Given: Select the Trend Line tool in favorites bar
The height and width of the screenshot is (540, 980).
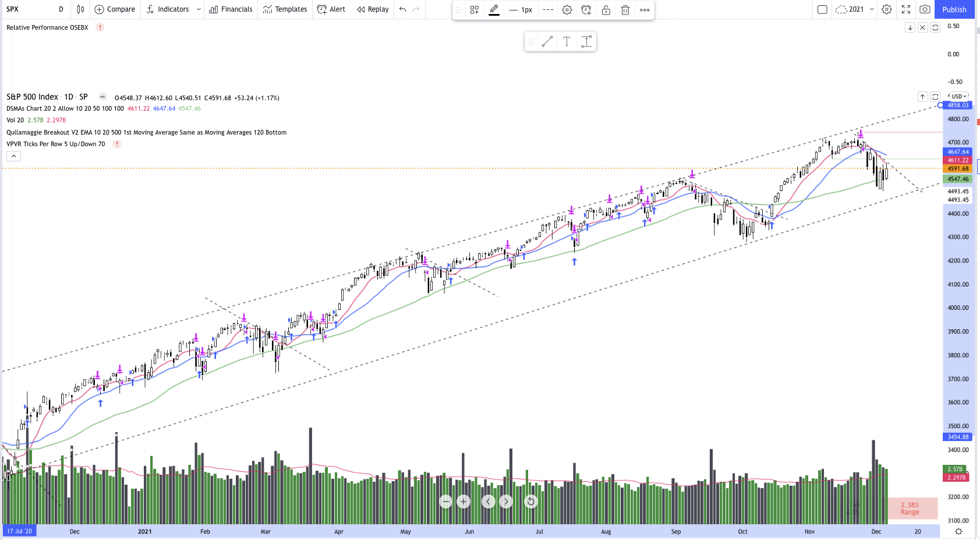Looking at the screenshot, I should click(x=547, y=41).
